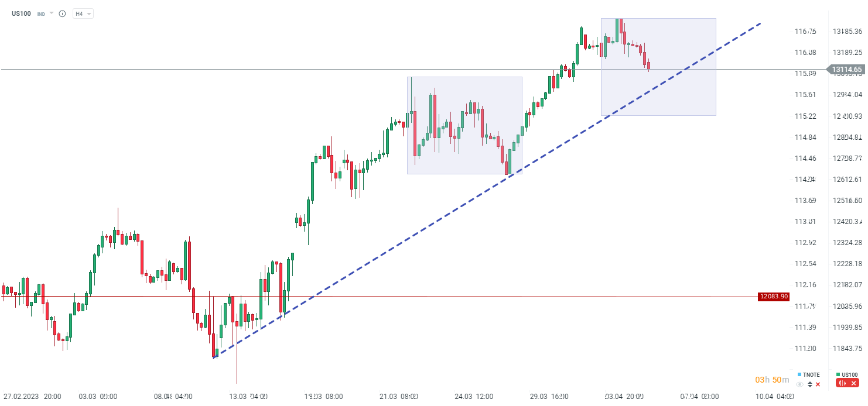Click the candle countdown timer 03h 50m
The image size is (868, 406).
click(772, 380)
